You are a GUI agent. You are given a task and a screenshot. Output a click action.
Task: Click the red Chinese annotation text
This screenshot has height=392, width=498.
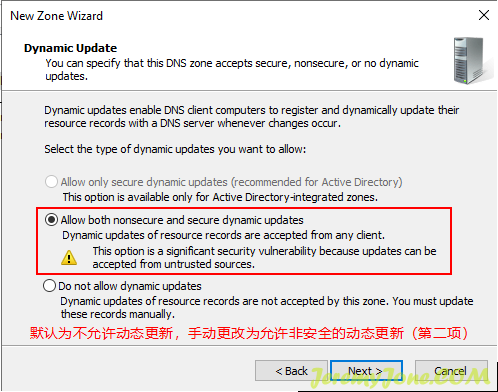click(x=249, y=333)
